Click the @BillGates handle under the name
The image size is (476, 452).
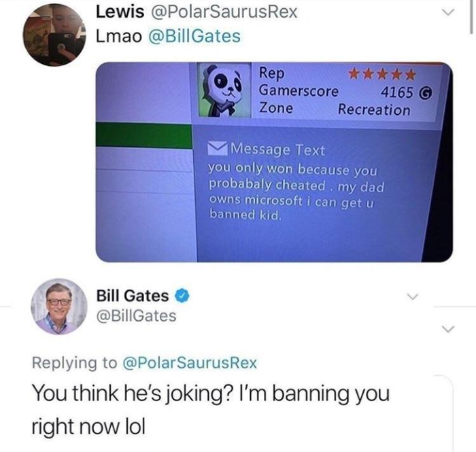[136, 316]
